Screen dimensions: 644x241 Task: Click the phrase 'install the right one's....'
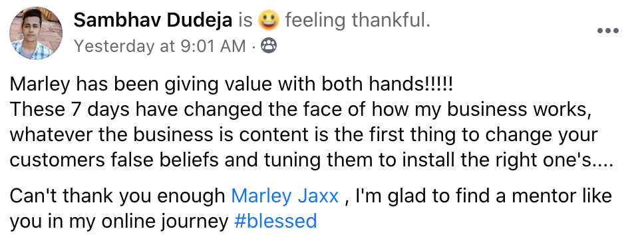(x=508, y=160)
